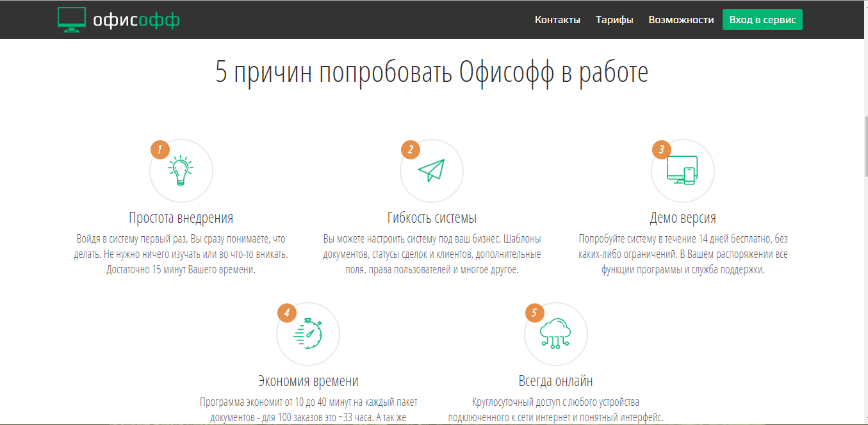Screen dimensions: 868x425
Task: Select the Простота внедрения heading
Action: (181, 218)
